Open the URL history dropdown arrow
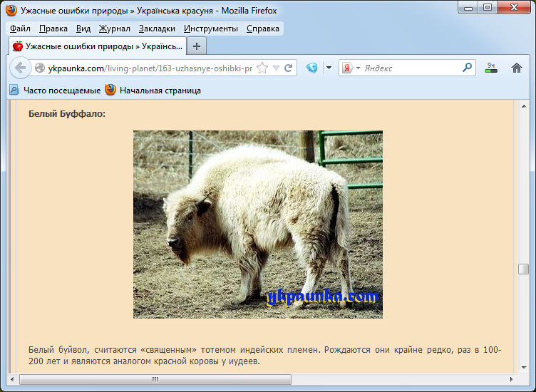The image size is (536, 392). 276,68
